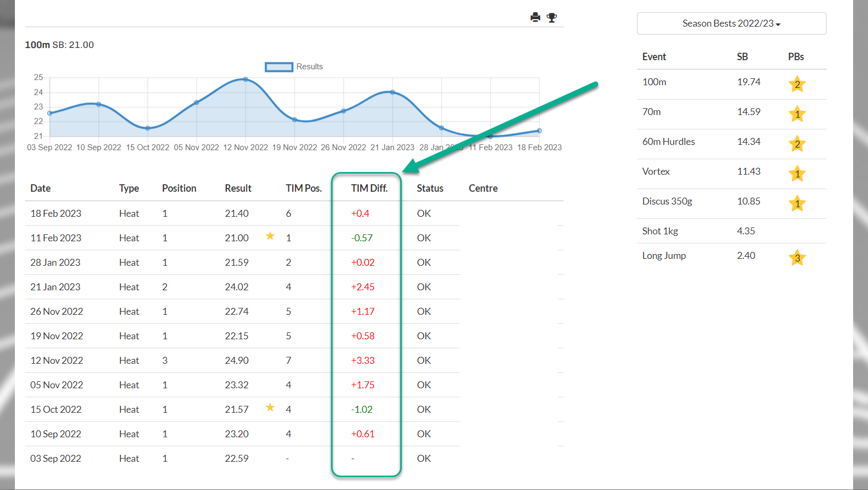
Task: Click the gold star next to 21.00 result
Action: tap(270, 236)
